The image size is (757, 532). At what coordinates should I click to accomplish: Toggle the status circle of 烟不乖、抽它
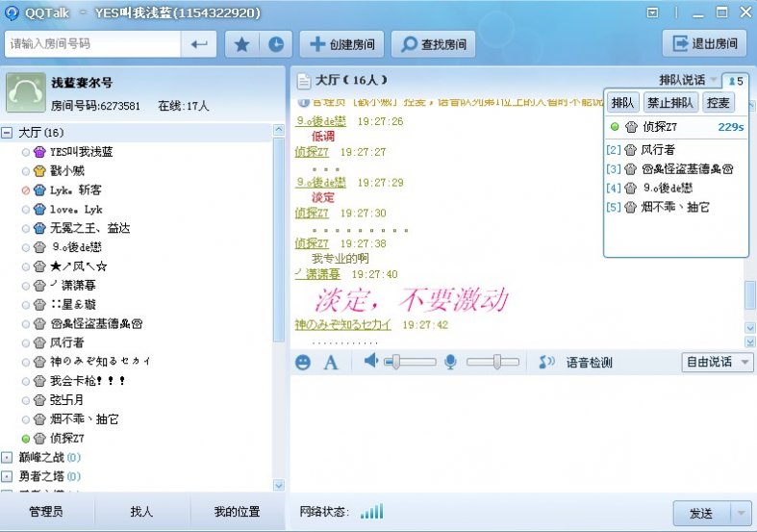pyautogui.click(x=26, y=420)
